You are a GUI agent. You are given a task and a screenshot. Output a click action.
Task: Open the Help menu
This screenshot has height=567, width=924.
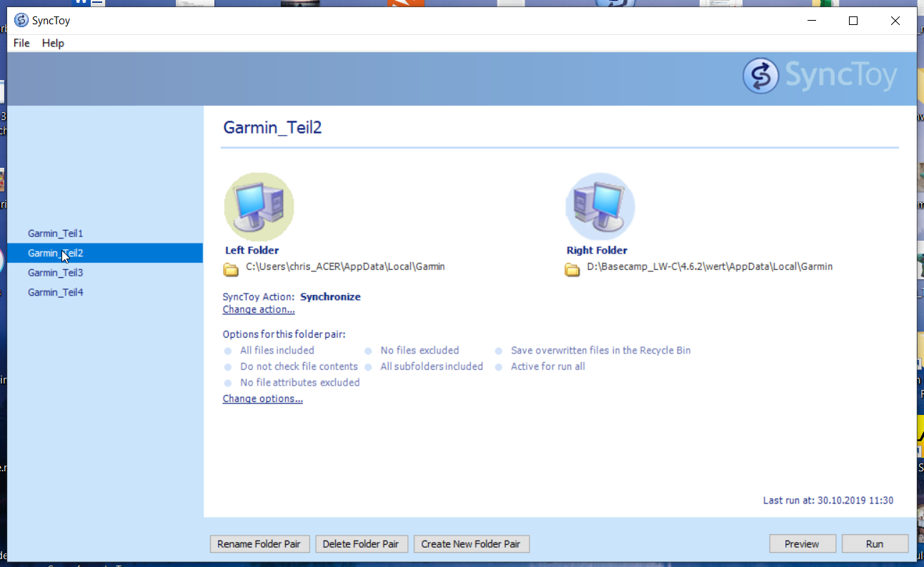pyautogui.click(x=53, y=43)
